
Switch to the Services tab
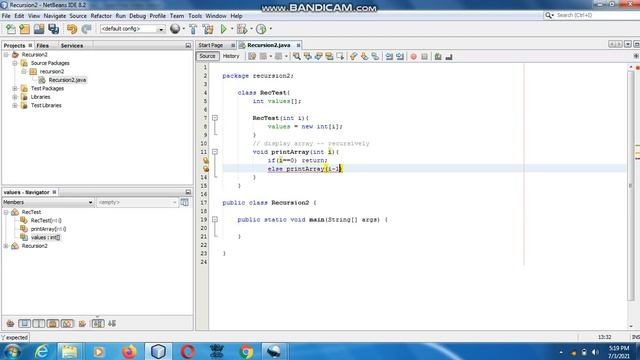click(x=72, y=46)
